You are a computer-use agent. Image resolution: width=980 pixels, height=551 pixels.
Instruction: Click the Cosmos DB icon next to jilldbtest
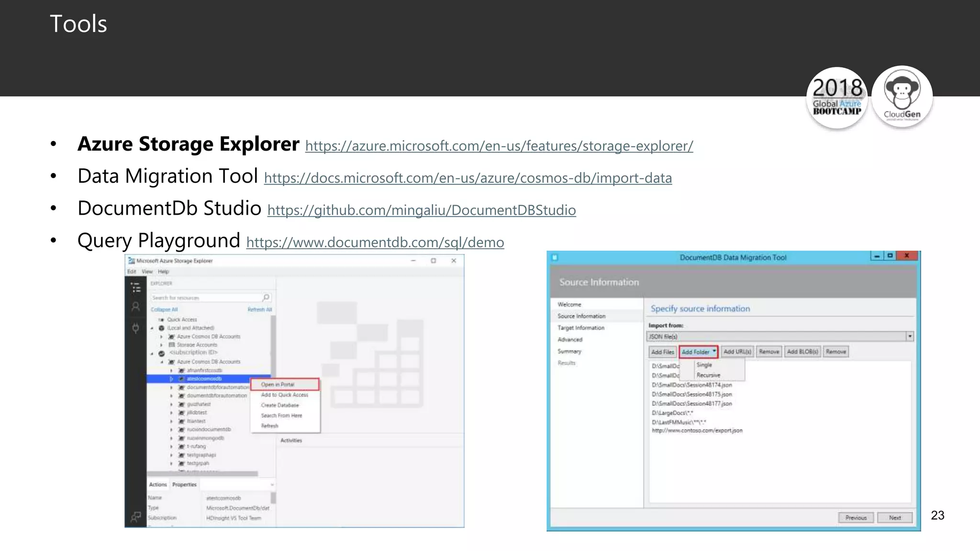coord(181,412)
